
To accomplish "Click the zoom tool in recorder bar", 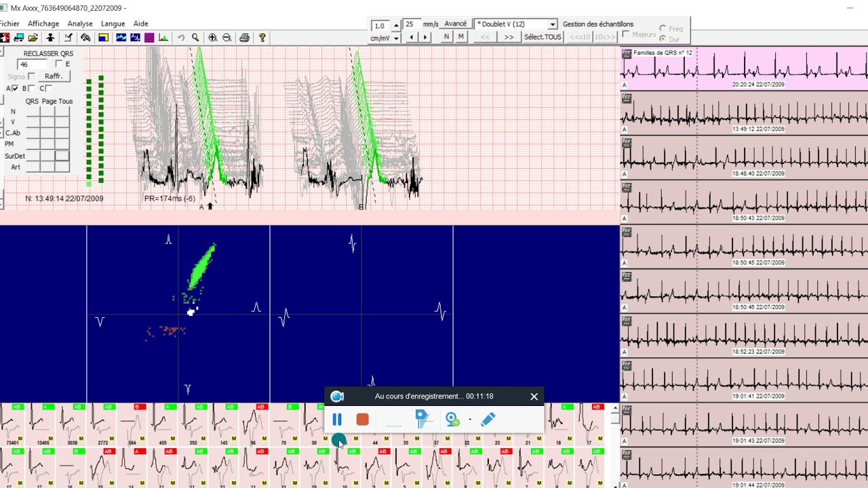I will 452,420.
